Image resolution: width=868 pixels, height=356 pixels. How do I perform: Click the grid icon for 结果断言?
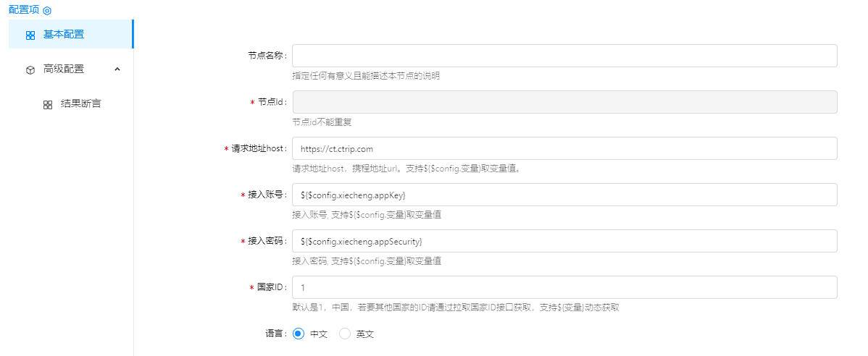pyautogui.click(x=48, y=104)
